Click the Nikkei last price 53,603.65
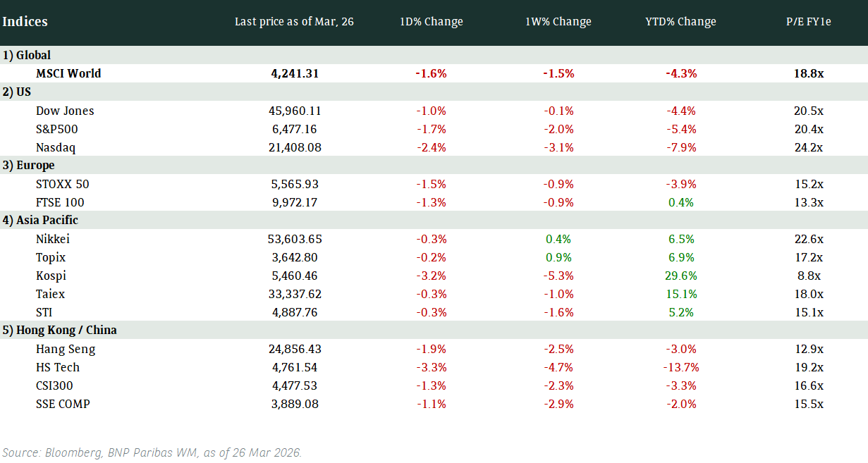Image resolution: width=868 pixels, height=463 pixels. click(296, 239)
